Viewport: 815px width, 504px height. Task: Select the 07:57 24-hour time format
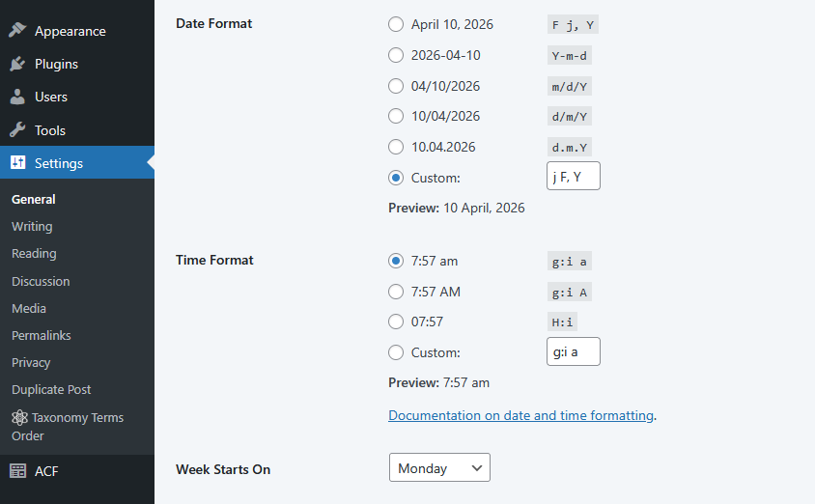coord(396,322)
